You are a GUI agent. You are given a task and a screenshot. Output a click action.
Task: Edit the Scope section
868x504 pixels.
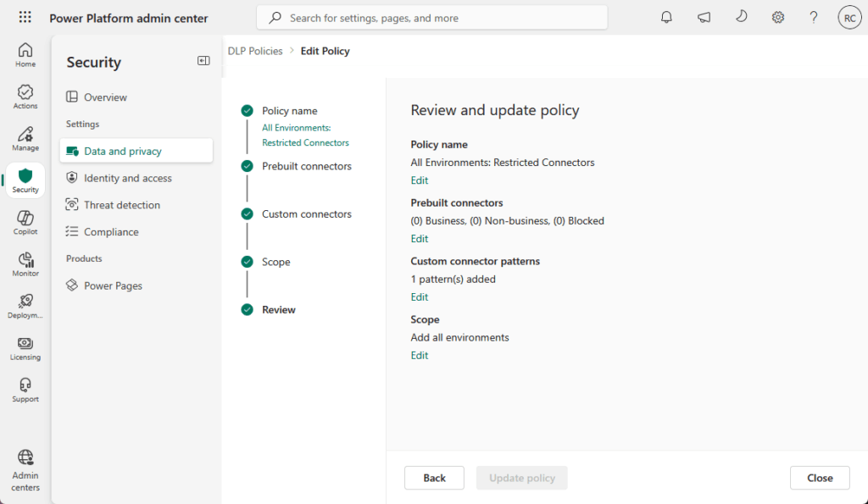(x=419, y=355)
